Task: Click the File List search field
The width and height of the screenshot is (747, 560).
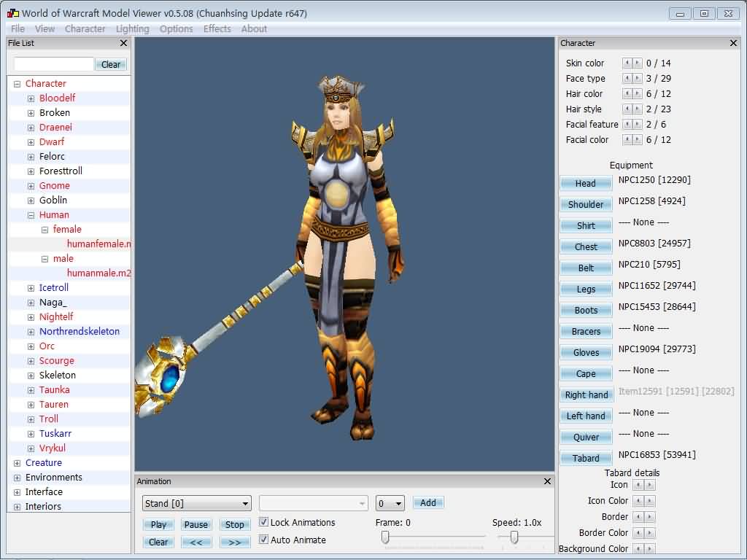Action: (54, 64)
